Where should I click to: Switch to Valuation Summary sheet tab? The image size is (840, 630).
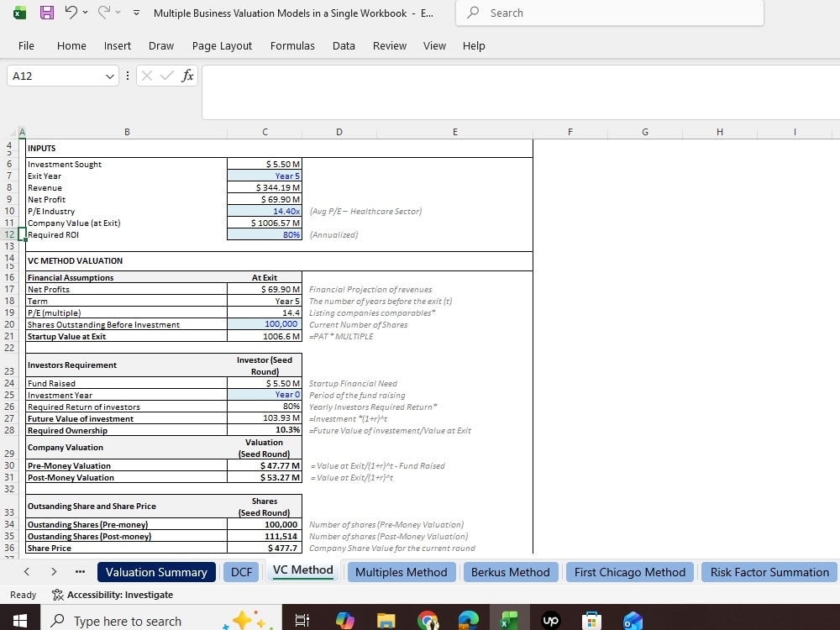coord(156,572)
